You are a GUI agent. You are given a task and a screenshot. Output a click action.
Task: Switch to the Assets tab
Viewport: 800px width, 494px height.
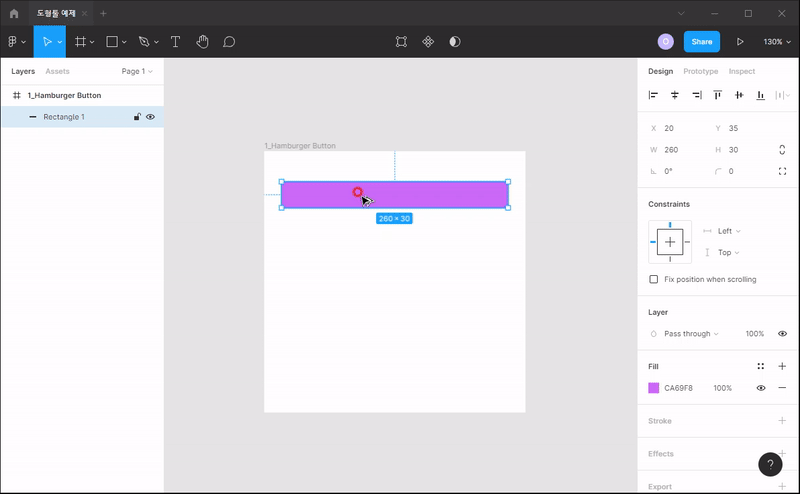click(57, 71)
